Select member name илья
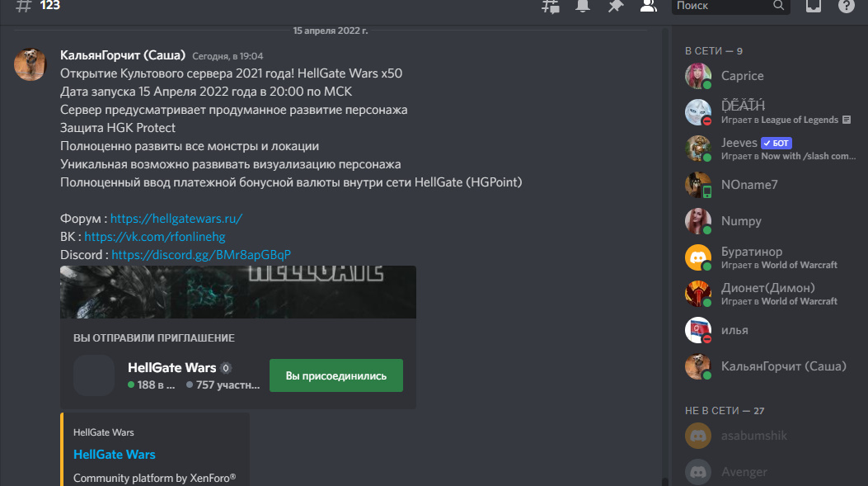Viewport: 868px width, 486px height. coord(734,330)
